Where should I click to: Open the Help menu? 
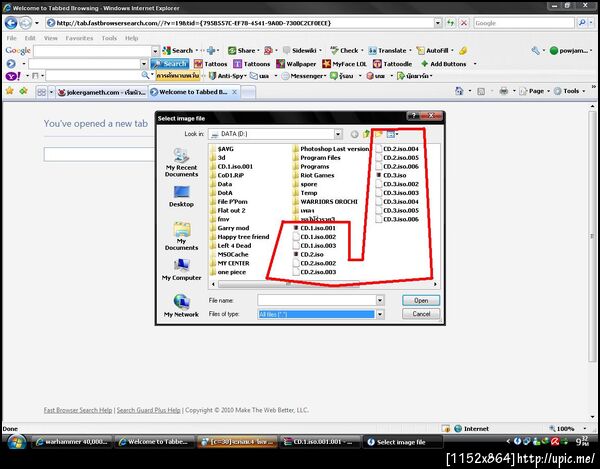[131, 38]
